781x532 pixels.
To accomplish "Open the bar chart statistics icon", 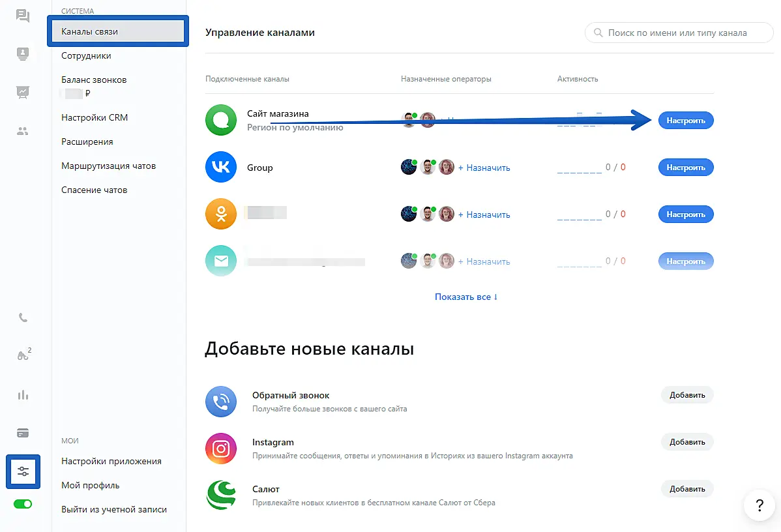I will (x=23, y=395).
